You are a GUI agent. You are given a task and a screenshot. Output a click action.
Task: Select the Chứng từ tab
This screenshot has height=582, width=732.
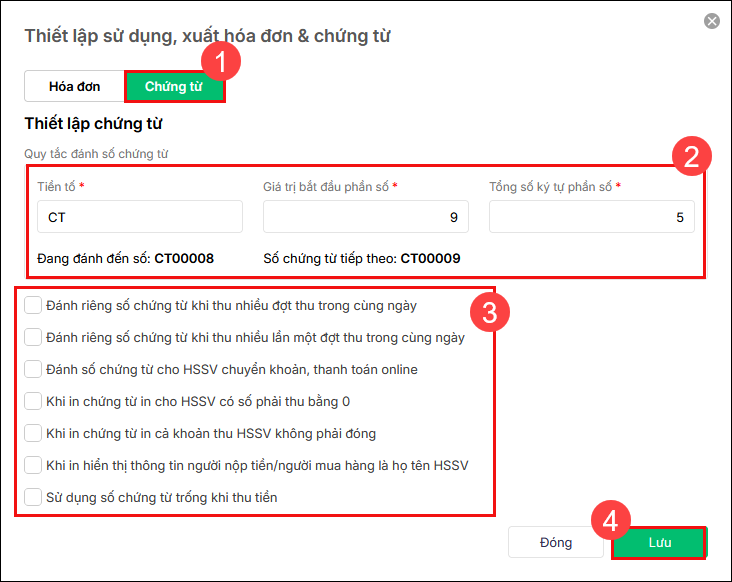tap(174, 86)
